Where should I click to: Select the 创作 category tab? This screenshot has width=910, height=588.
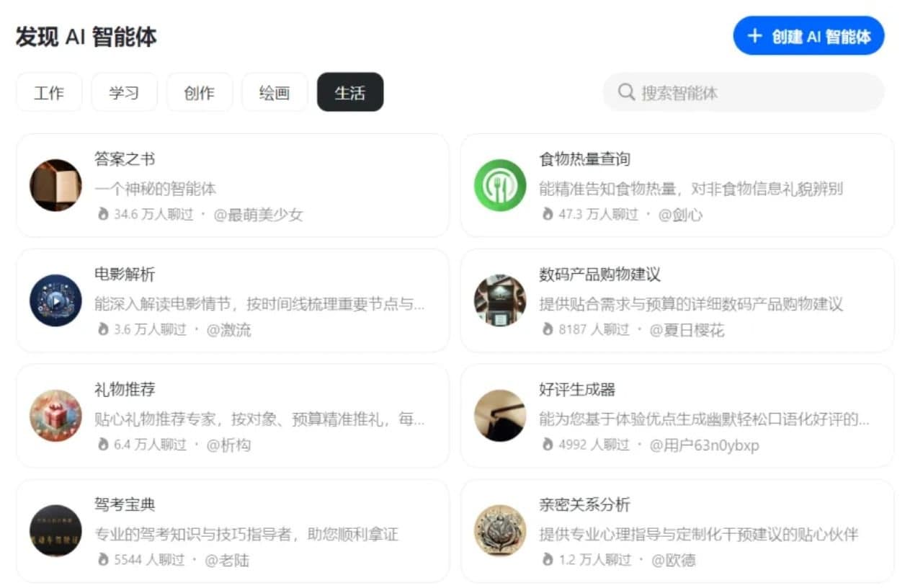coord(199,92)
